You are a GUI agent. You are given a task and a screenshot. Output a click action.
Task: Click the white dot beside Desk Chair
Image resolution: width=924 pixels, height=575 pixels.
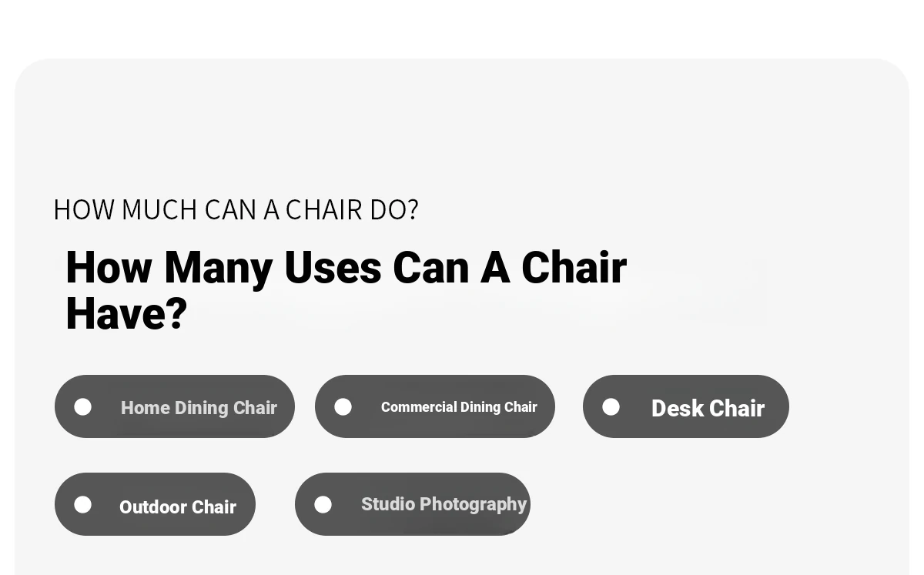[611, 407]
